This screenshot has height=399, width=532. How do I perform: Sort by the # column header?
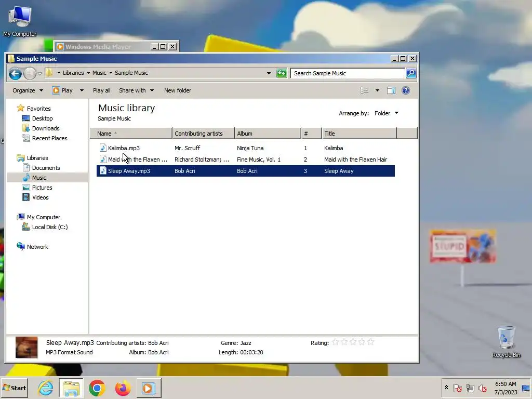pyautogui.click(x=311, y=134)
